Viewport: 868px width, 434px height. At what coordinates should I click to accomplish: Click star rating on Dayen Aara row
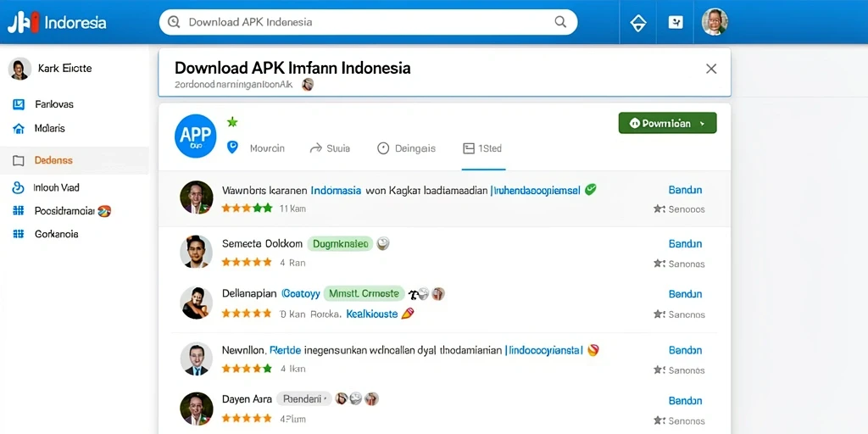[x=247, y=419]
